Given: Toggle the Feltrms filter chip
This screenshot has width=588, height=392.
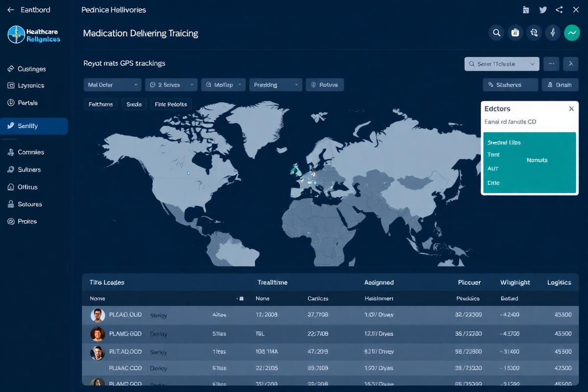Looking at the screenshot, I should pos(100,104).
